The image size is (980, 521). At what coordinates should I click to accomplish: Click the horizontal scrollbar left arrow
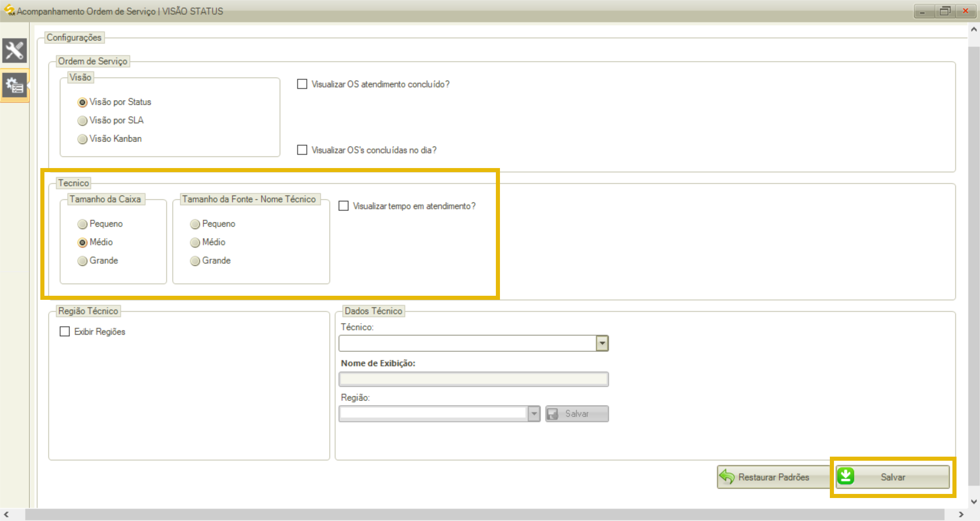6,514
